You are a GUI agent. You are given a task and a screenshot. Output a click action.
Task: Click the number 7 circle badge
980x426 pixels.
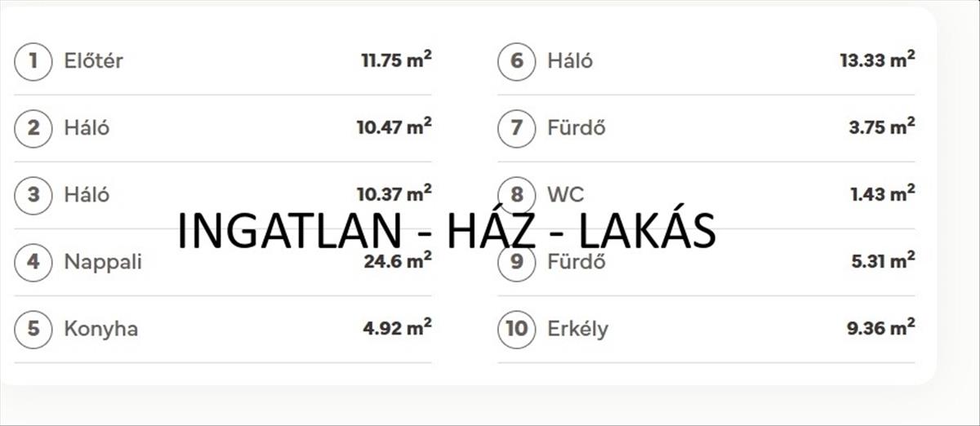tap(516, 128)
